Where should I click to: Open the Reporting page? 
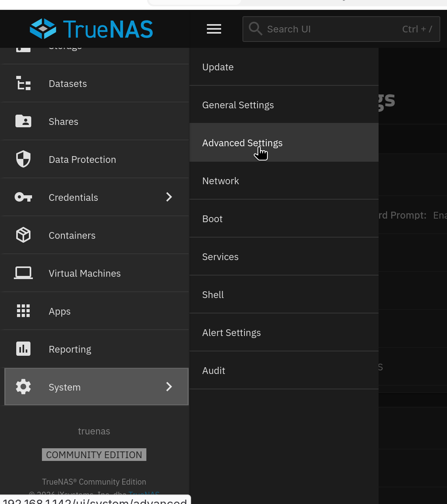[x=95, y=349]
